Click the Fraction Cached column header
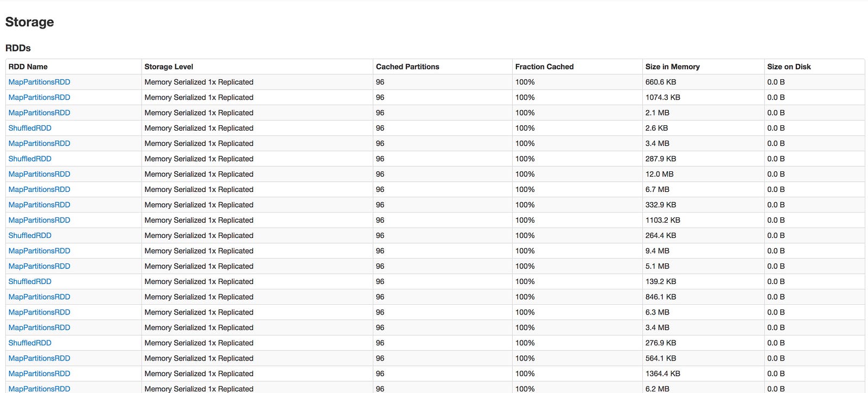 (544, 67)
